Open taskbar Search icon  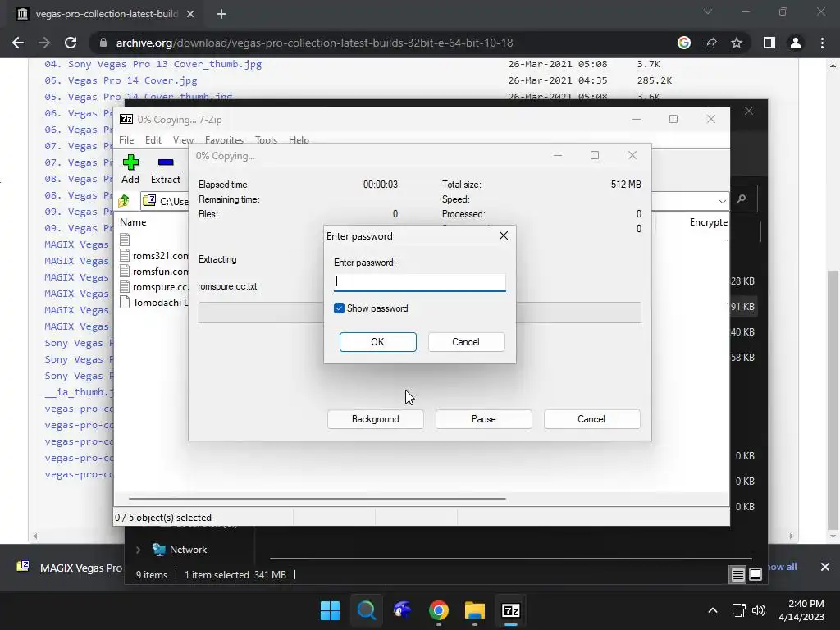pyautogui.click(x=367, y=610)
